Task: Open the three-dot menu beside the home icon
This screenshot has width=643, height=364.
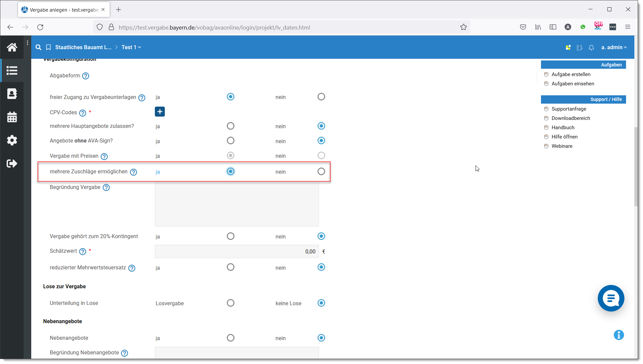Action: (27, 43)
